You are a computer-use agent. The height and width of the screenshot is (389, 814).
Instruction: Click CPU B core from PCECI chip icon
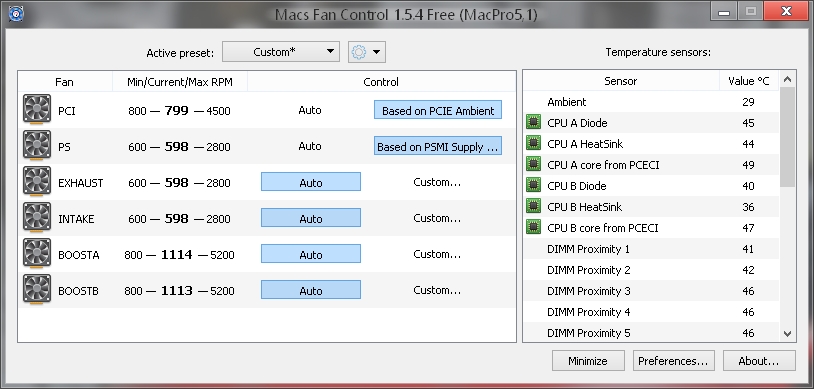[533, 227]
